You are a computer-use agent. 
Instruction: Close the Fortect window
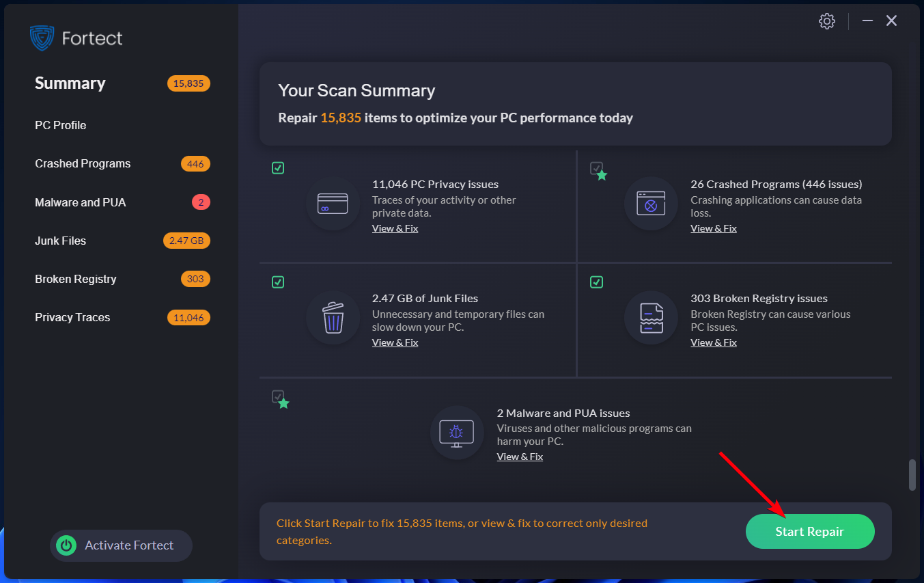coord(891,21)
